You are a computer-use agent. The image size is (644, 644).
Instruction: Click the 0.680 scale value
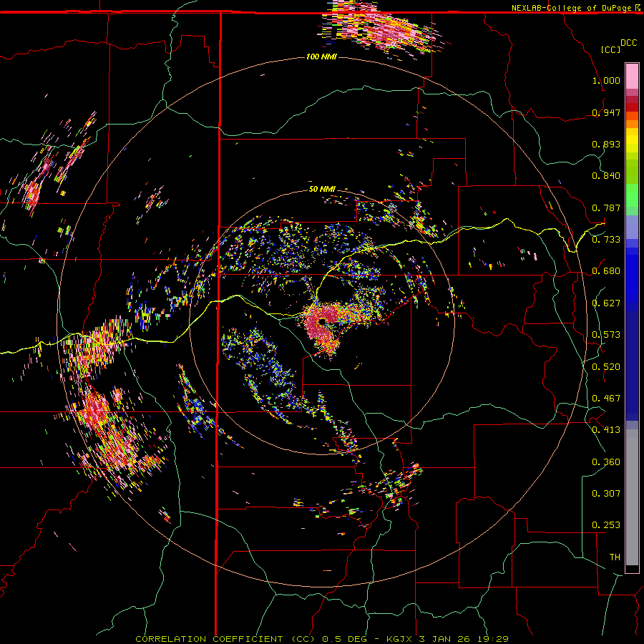click(x=606, y=271)
